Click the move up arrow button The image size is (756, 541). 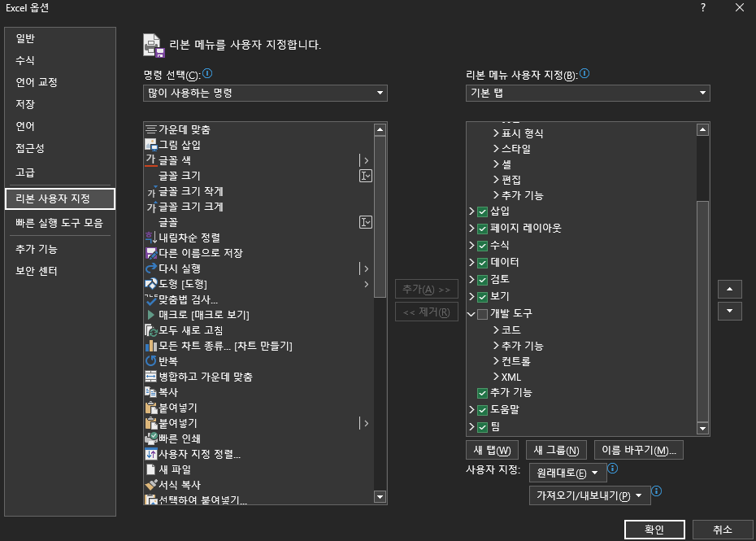729,289
